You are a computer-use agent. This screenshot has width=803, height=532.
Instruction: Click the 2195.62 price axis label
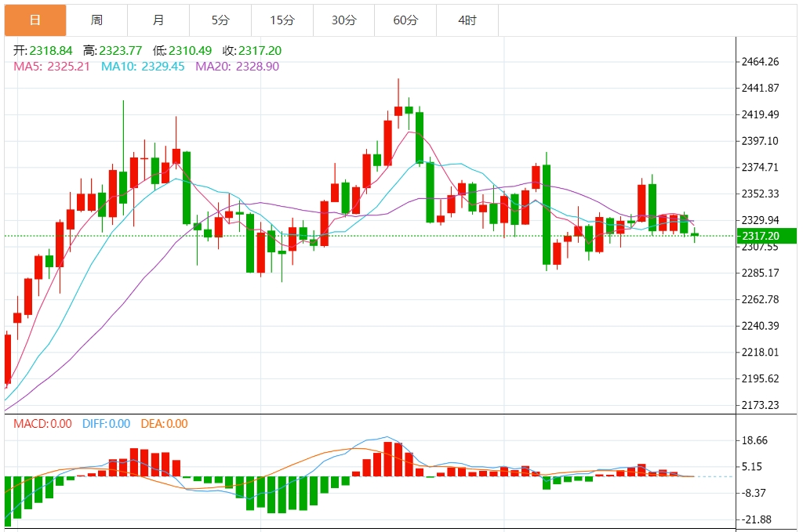tap(760, 379)
